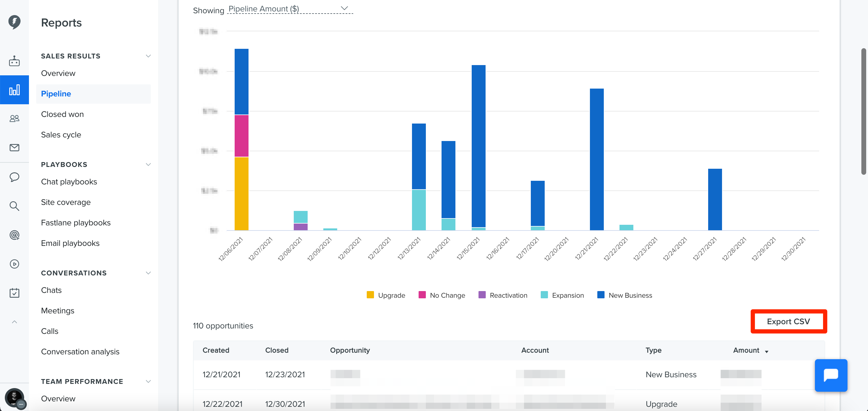Collapse sidebar with the up chevron
This screenshot has height=411, width=868.
[14, 322]
